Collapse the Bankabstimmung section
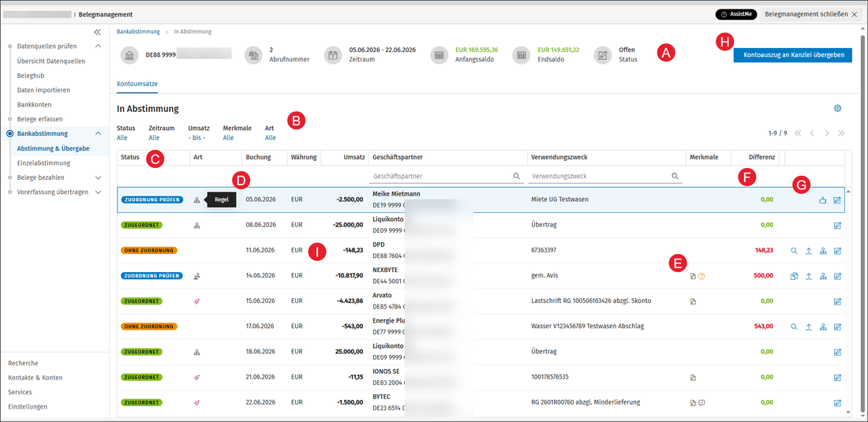The height and width of the screenshot is (422, 868). (98, 134)
